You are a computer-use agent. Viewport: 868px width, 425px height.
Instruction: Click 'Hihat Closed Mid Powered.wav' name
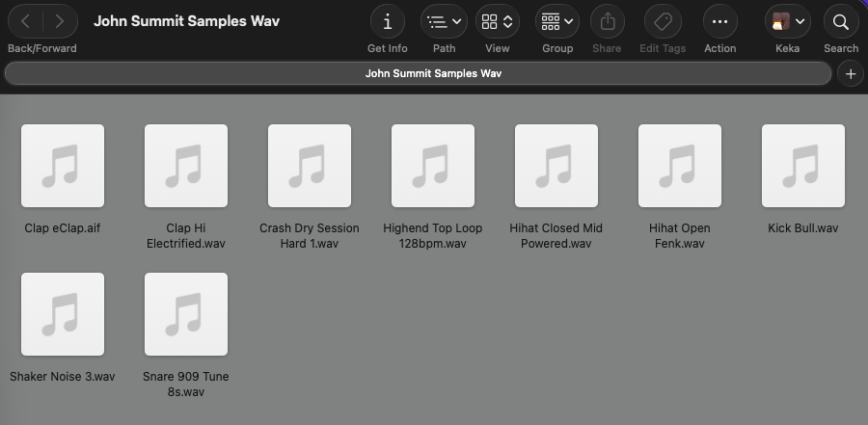tap(556, 236)
